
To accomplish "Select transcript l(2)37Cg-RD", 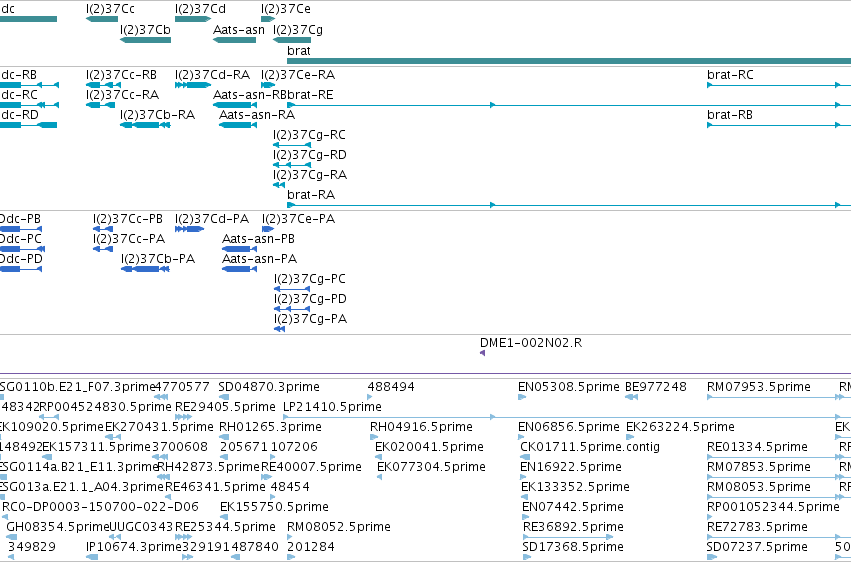I will [292, 165].
